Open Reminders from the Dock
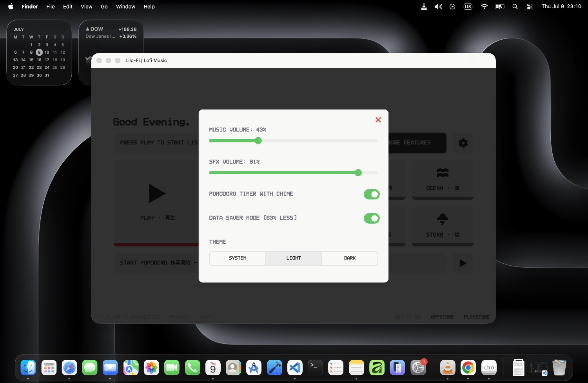Viewport: 588px width, 383px height. 336,368
